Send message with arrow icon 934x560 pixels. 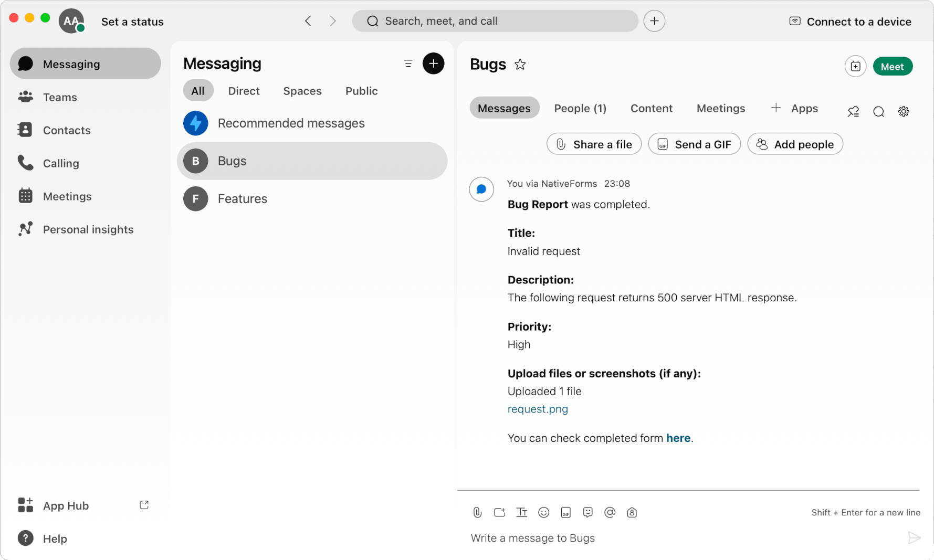pos(914,538)
